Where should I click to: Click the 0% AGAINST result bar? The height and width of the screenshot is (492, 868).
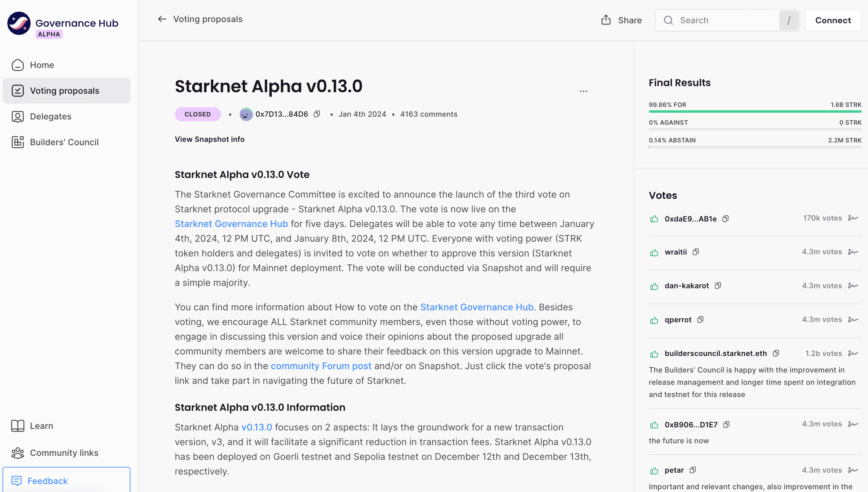click(755, 129)
